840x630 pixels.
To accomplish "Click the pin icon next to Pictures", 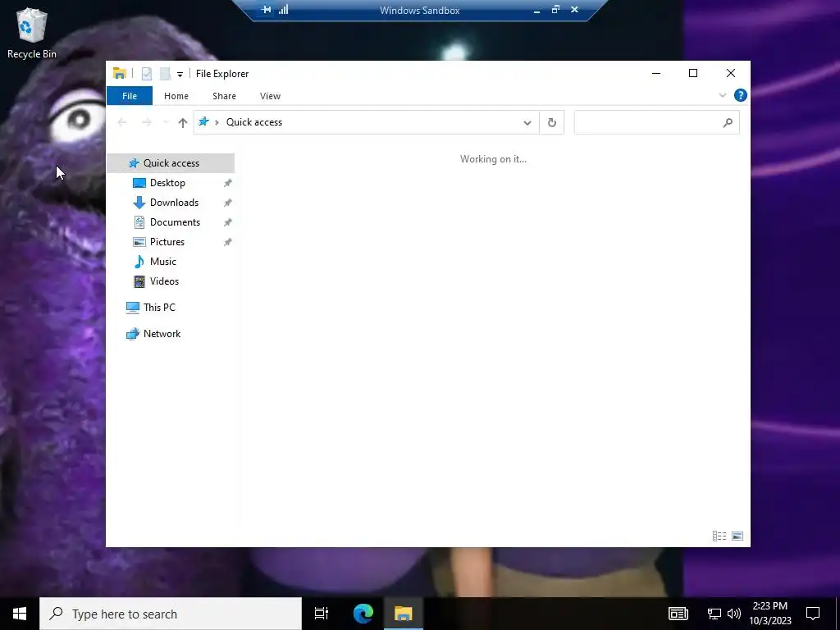I will click(228, 242).
